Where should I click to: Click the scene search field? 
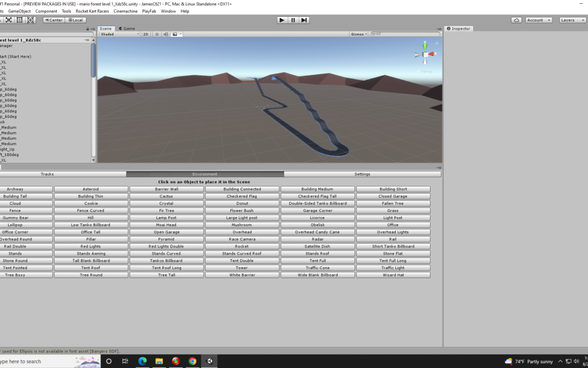click(405, 34)
